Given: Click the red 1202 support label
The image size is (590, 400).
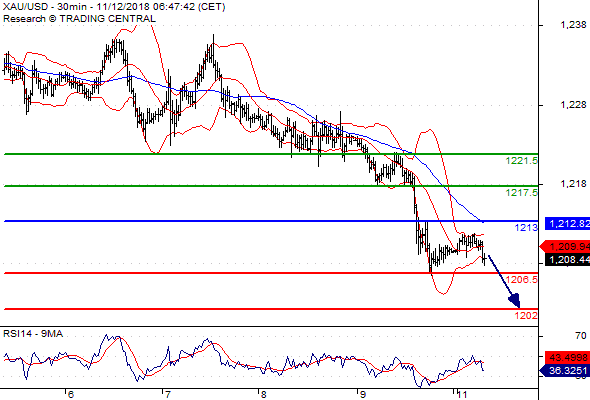Looking at the screenshot, I should point(526,315).
